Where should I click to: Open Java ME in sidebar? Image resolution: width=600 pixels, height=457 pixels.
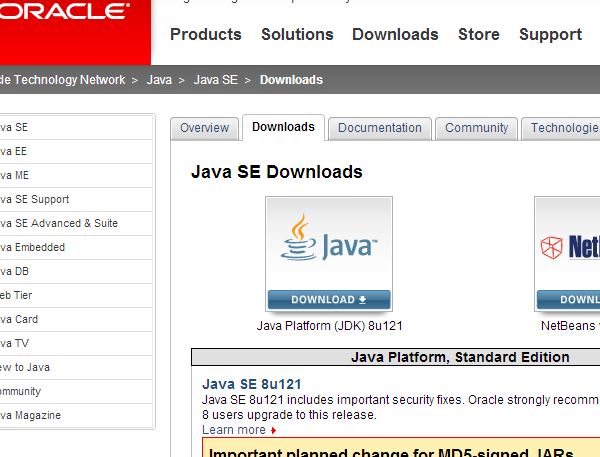[76, 175]
